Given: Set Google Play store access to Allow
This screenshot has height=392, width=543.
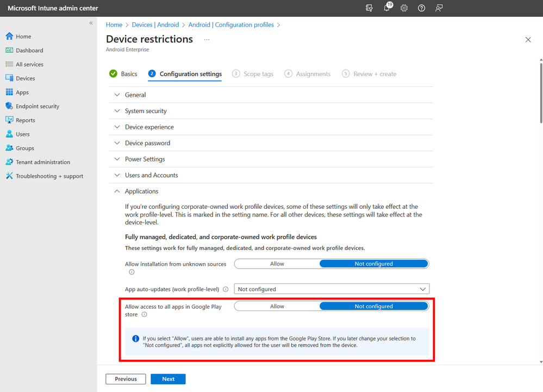Looking at the screenshot, I should (x=277, y=306).
